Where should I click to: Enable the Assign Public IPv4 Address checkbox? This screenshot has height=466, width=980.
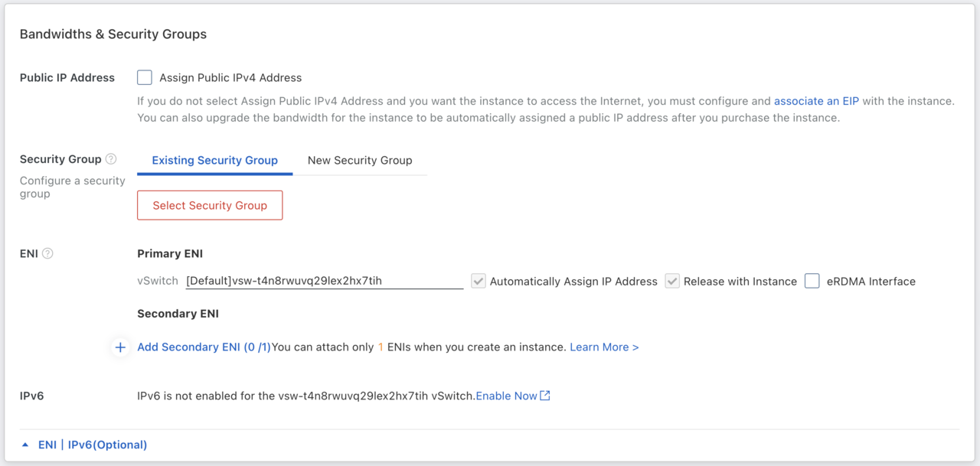point(145,77)
